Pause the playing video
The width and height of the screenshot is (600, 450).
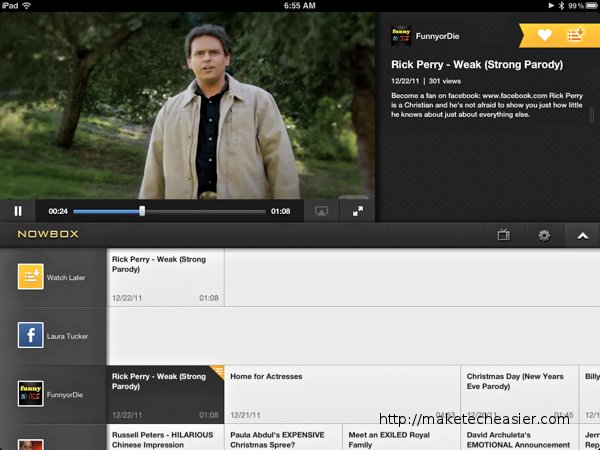pos(18,211)
